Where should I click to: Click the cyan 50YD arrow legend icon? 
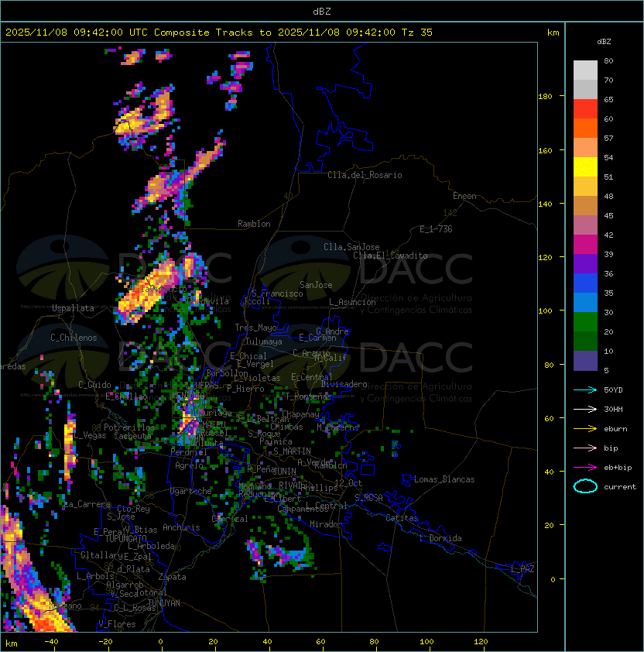(x=585, y=389)
